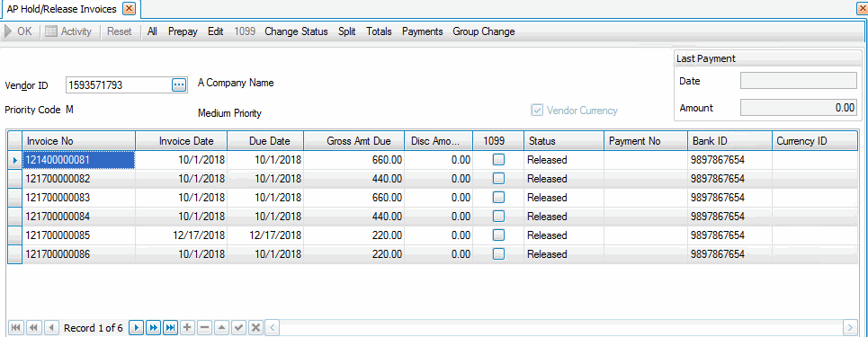Viewport: 868px width, 337px height.
Task: Click the next page double-arrow icon
Action: pyautogui.click(x=153, y=328)
